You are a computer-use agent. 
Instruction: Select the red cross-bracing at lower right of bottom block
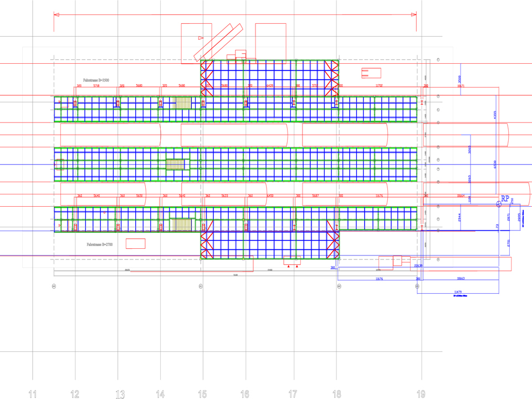[333, 244]
